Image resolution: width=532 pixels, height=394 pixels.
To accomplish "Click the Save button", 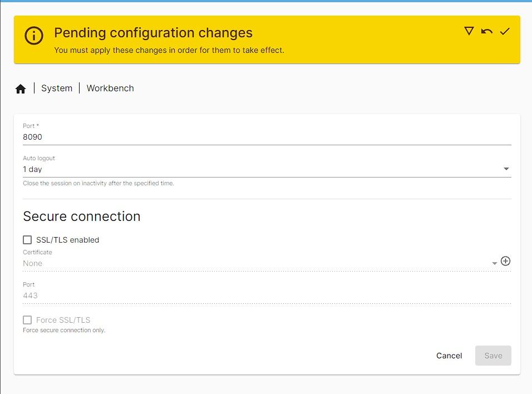I will 493,356.
